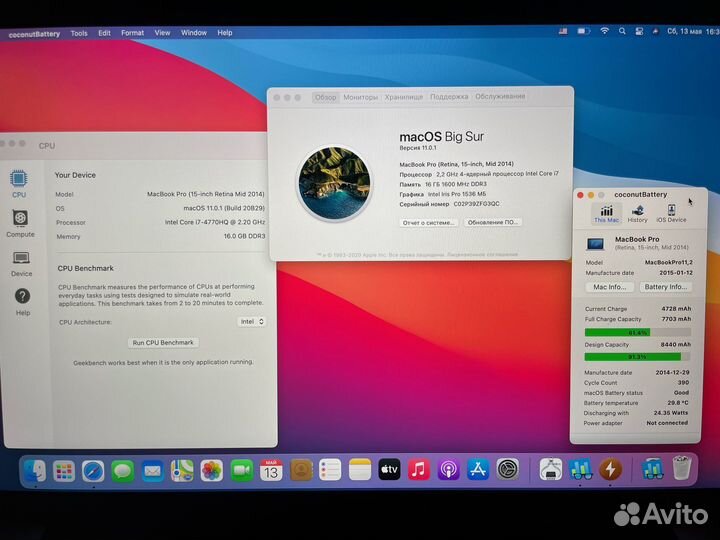Switch to Хранилище tab
Viewport: 720px width, 540px height.
[x=404, y=97]
